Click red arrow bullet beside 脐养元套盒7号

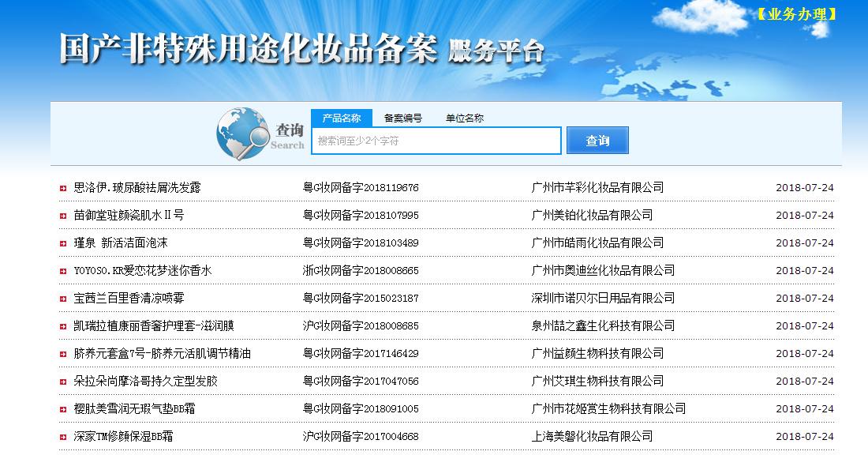[63, 354]
